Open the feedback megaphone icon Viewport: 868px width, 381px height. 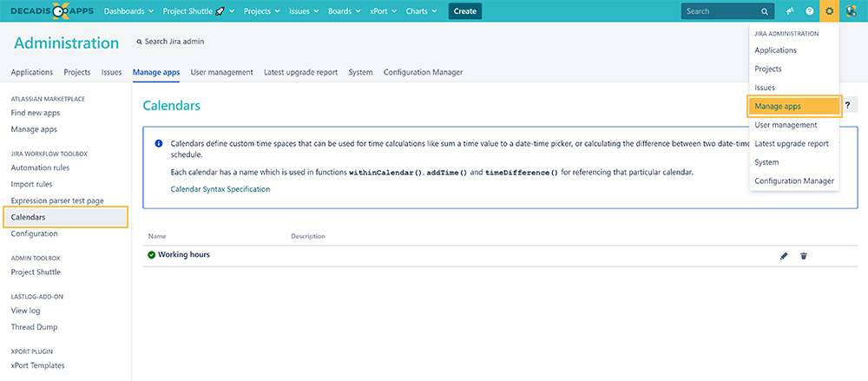(x=789, y=11)
